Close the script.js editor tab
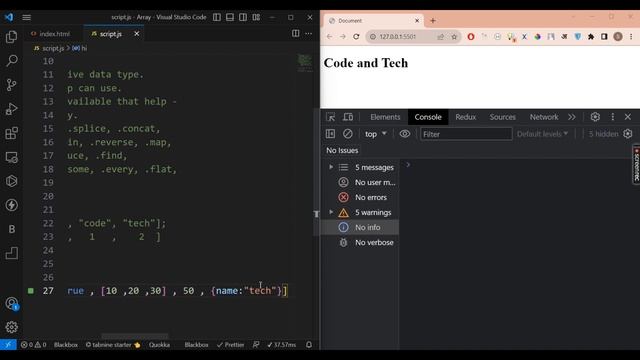The image size is (640, 360). [x=137, y=34]
